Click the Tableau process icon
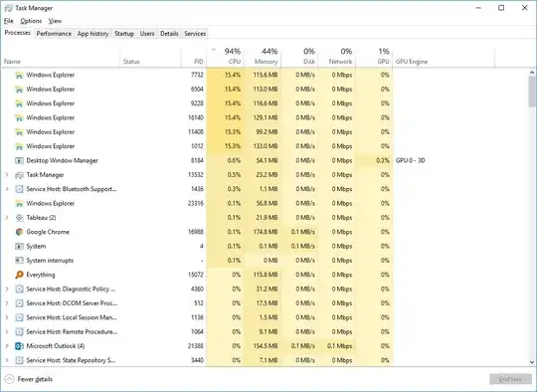This screenshot has width=537, height=392. point(19,218)
